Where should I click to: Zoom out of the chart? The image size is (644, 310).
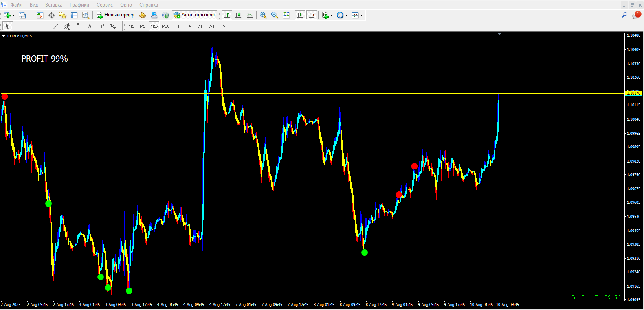click(275, 15)
